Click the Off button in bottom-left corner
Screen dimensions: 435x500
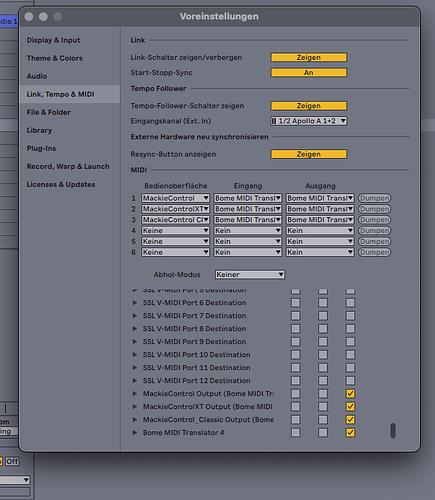click(x=12, y=461)
